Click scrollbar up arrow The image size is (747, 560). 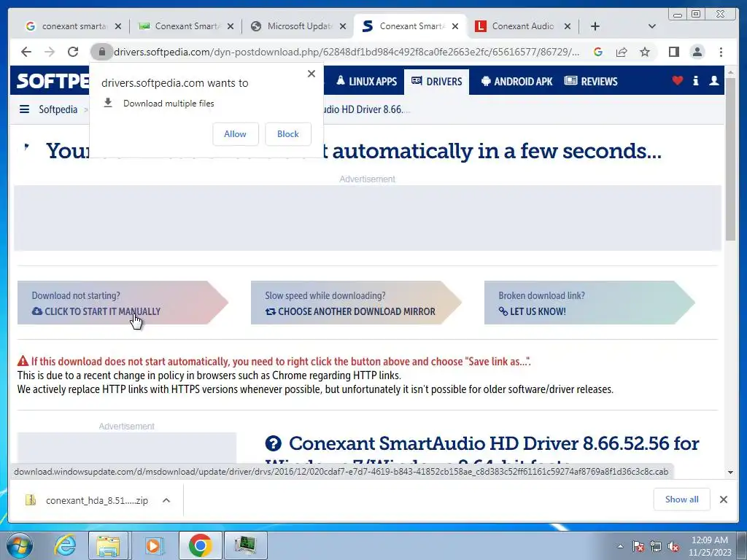pyautogui.click(x=731, y=72)
